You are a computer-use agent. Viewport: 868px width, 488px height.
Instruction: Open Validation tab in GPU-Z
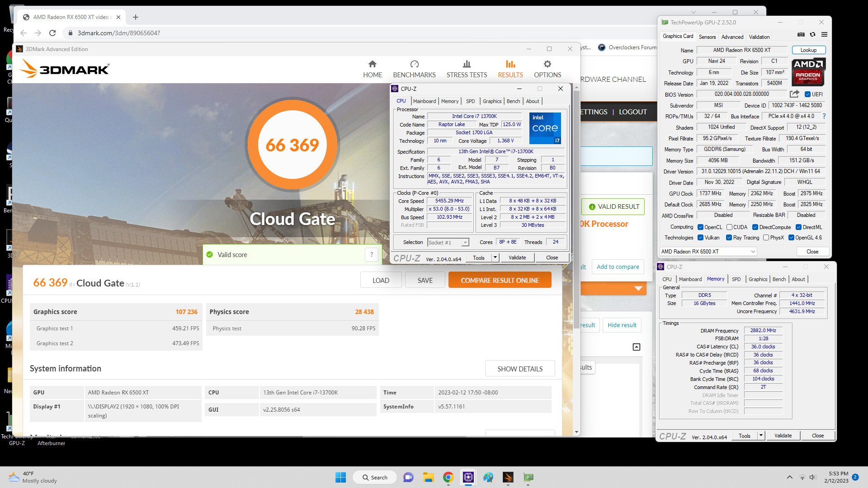point(759,37)
